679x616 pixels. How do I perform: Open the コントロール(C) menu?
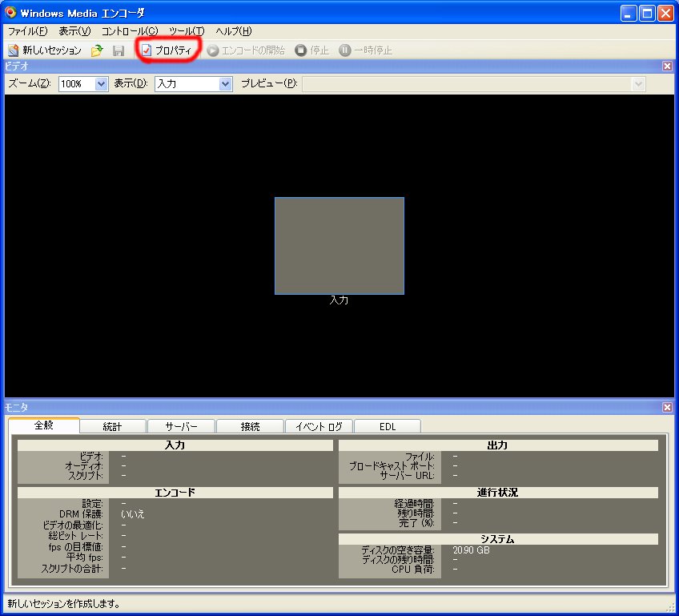[130, 31]
